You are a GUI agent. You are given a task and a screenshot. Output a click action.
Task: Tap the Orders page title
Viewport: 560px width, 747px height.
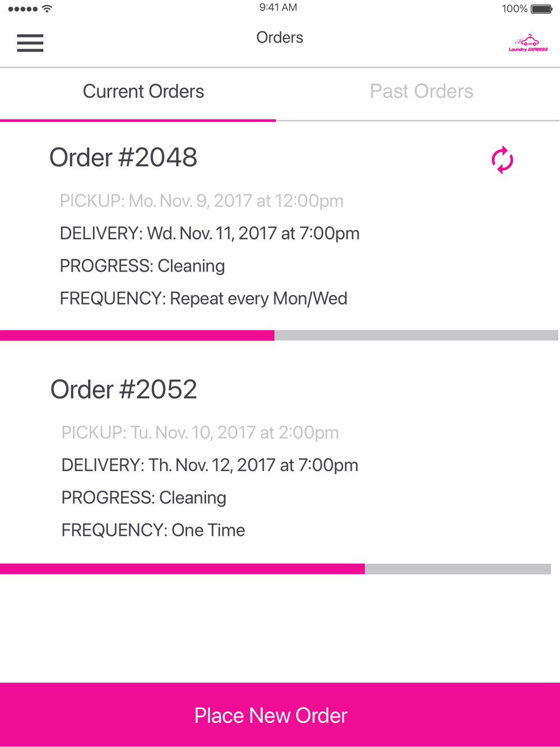[x=279, y=38]
